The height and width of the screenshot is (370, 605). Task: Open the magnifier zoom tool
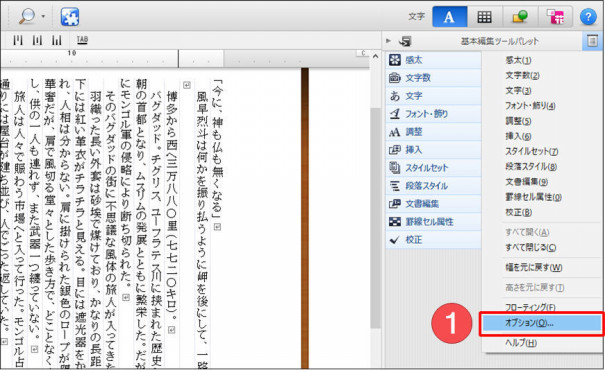(27, 17)
